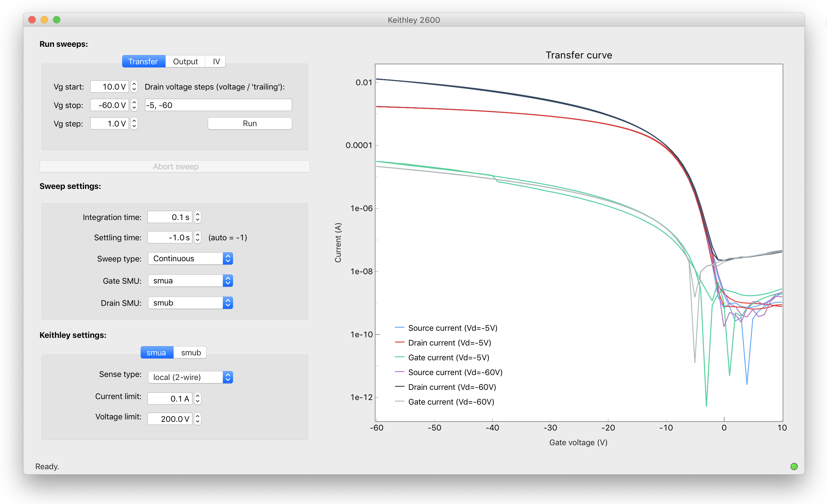Click the Abort sweep button

coord(175,166)
